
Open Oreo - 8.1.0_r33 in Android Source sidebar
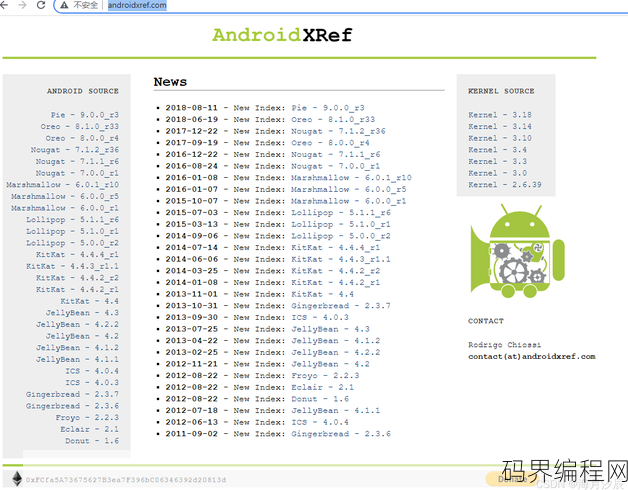pos(79,127)
